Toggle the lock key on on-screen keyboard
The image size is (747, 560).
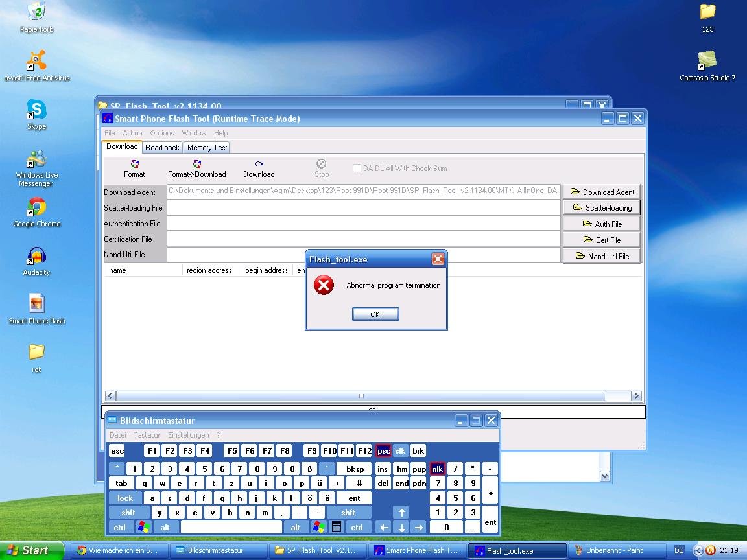(125, 498)
